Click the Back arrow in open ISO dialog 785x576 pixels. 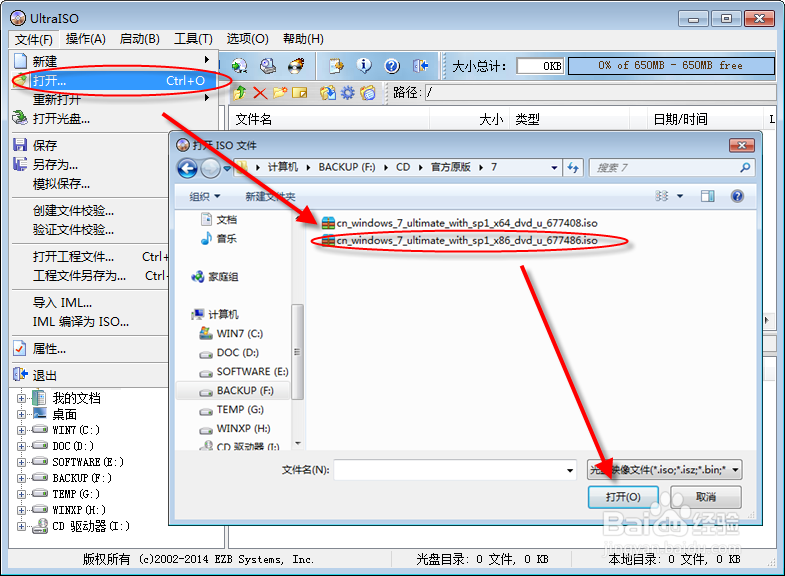(187, 168)
